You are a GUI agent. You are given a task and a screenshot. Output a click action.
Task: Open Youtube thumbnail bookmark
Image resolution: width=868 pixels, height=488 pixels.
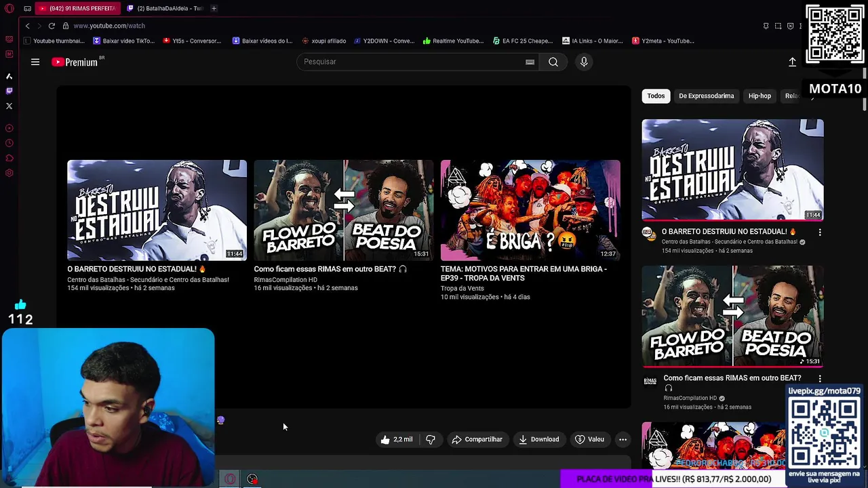[54, 41]
